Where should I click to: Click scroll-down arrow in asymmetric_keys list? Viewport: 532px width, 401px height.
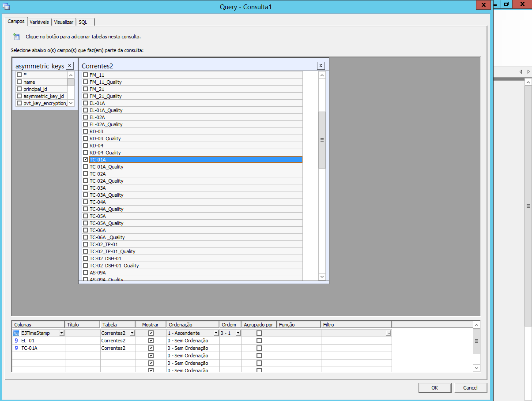[71, 103]
